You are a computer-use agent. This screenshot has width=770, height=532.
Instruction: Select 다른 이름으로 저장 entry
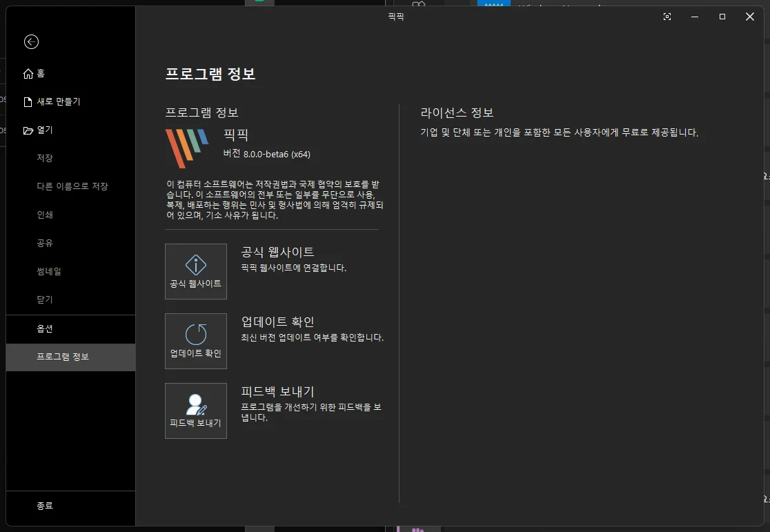pyautogui.click(x=70, y=186)
